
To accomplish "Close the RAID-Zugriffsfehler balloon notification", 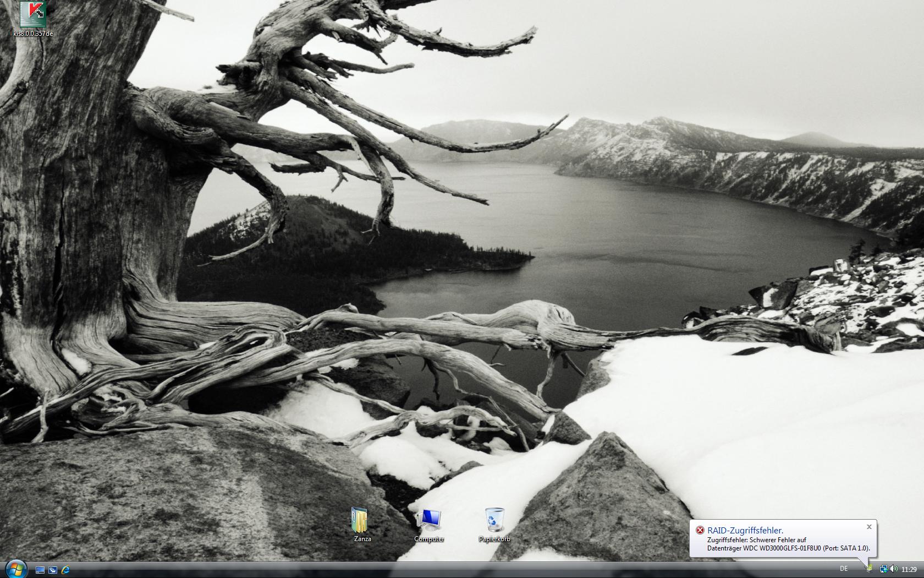I will tap(869, 527).
